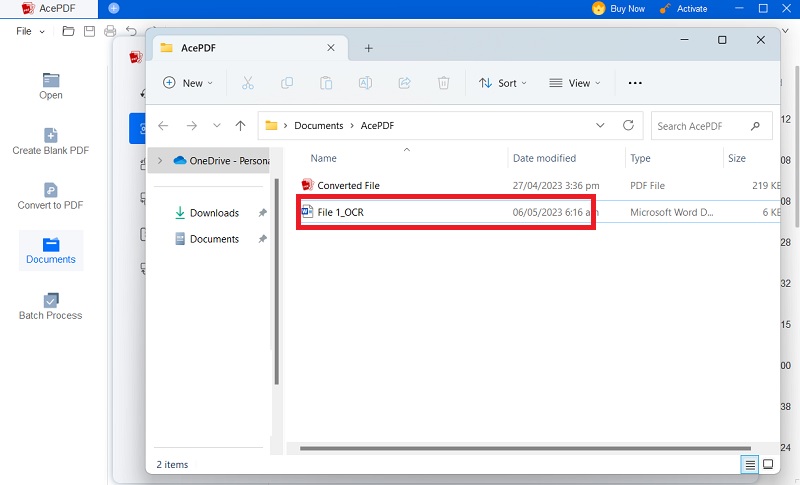Go up one folder level

tap(240, 125)
